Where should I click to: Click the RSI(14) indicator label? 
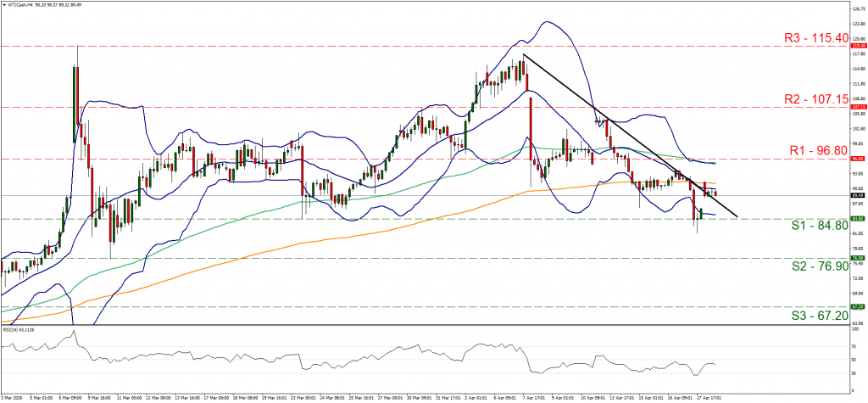(19, 328)
